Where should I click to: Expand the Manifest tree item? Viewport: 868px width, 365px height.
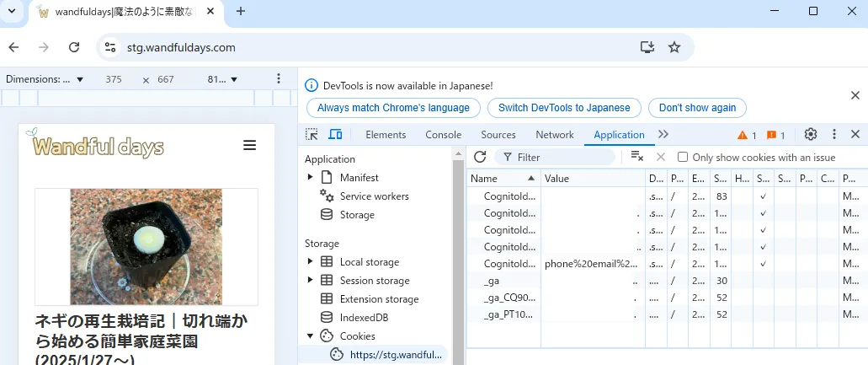pos(311,177)
